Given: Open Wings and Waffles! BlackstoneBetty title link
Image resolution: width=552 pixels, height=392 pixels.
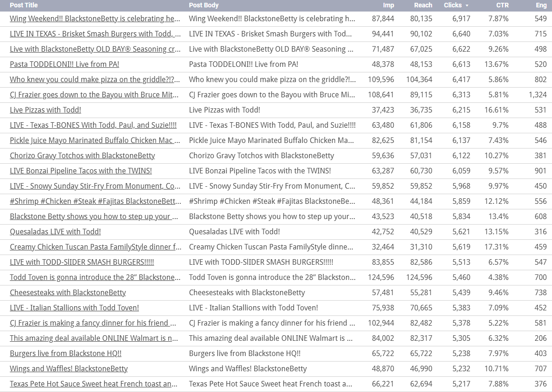Looking at the screenshot, I should coord(69,368).
